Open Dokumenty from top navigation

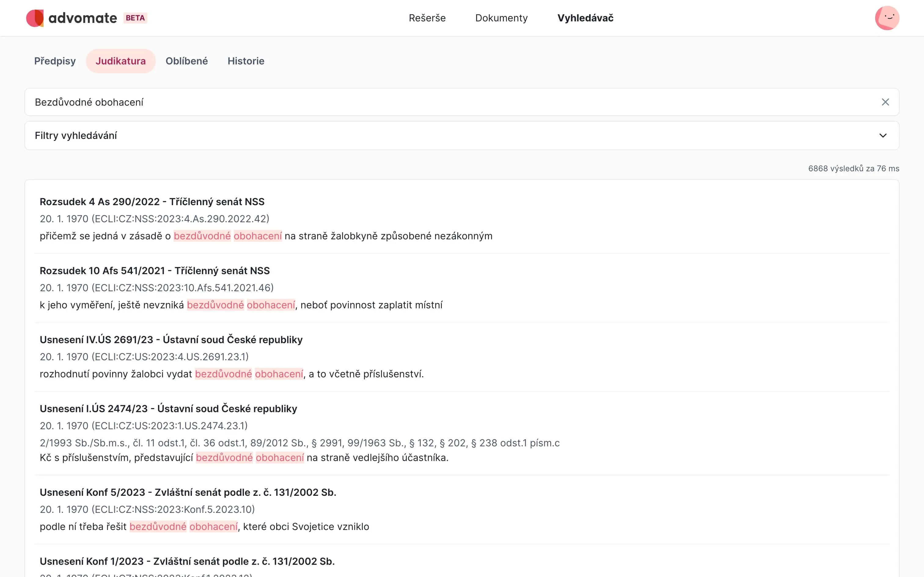501,18
